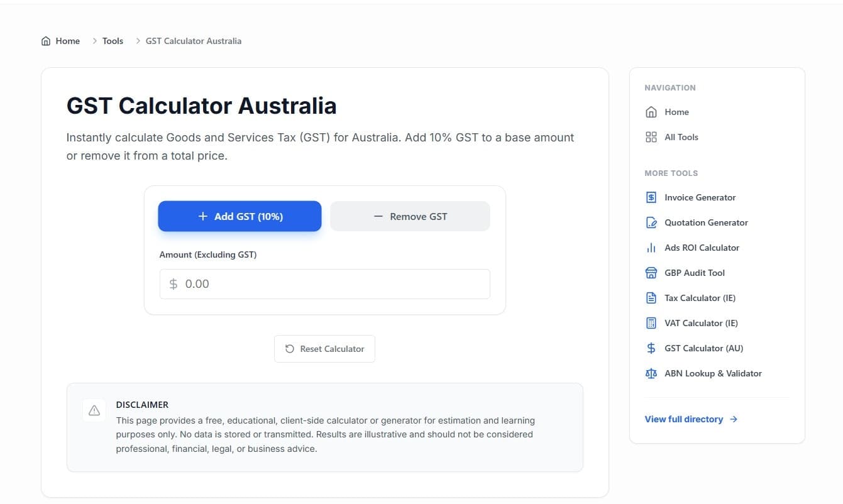Image resolution: width=843 pixels, height=504 pixels.
Task: Open ABN Lookup & Validator
Action: [712, 373]
